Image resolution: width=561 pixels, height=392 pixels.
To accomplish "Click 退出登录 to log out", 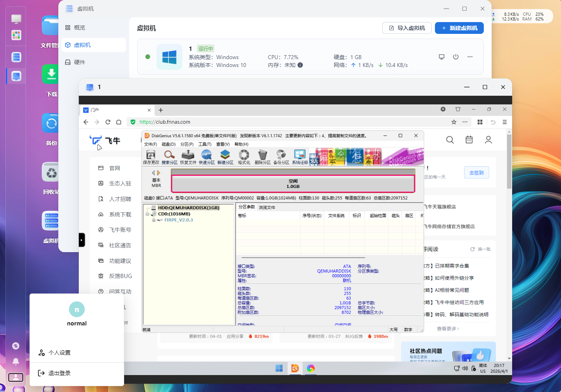I will (59, 373).
